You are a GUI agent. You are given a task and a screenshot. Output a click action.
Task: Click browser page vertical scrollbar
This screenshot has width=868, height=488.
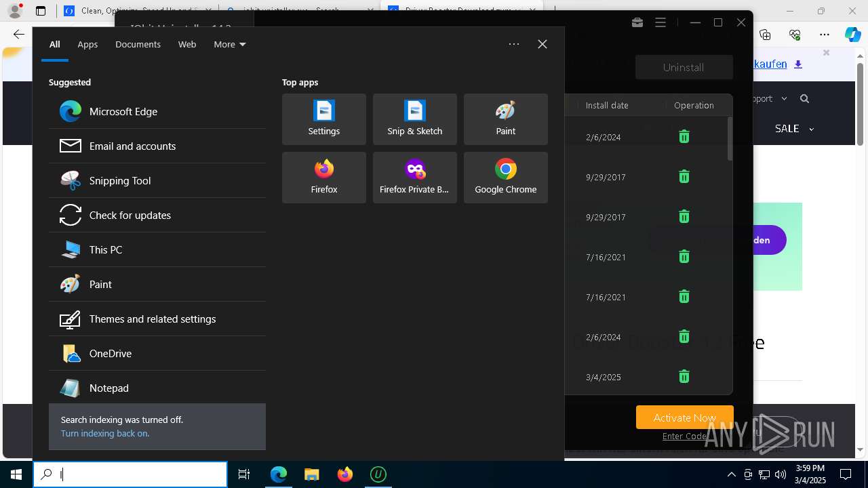860,105
